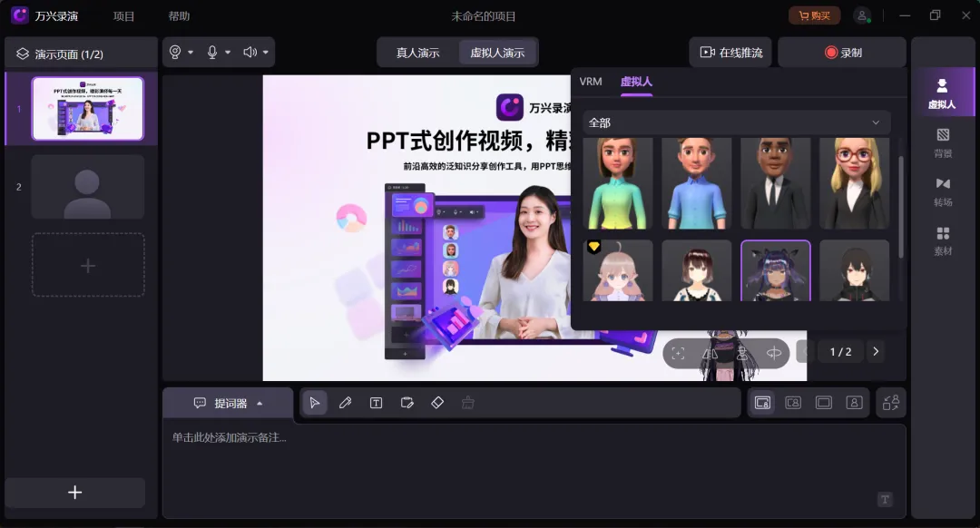The height and width of the screenshot is (528, 980).
Task: Open the 全部 category dropdown
Action: pyautogui.click(x=736, y=122)
